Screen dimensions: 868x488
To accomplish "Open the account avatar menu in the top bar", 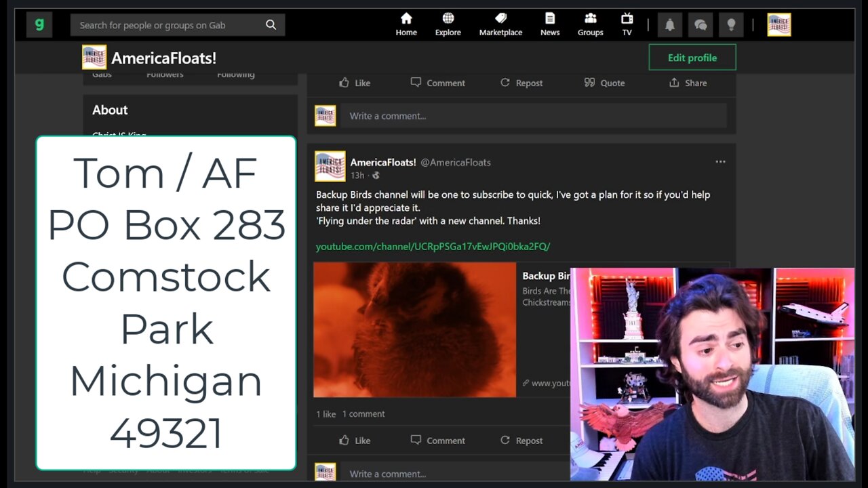I will (779, 25).
